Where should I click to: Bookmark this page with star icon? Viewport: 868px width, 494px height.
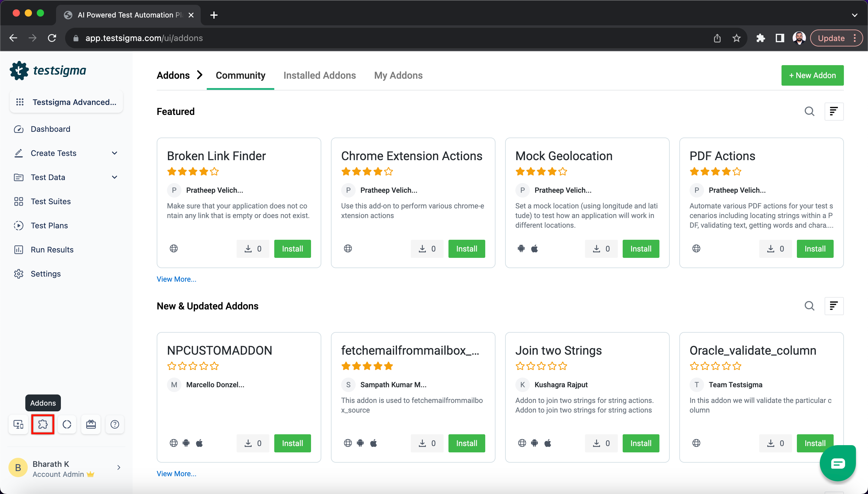click(x=736, y=38)
